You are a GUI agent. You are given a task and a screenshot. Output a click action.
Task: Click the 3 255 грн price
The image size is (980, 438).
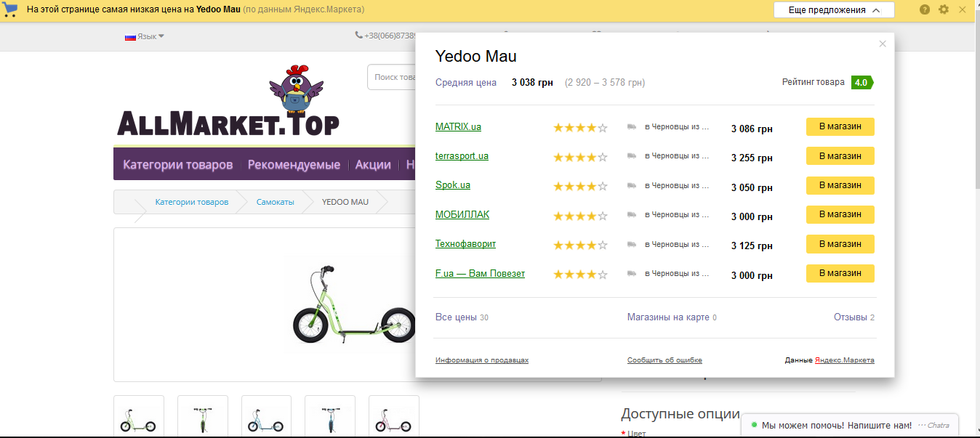(752, 158)
